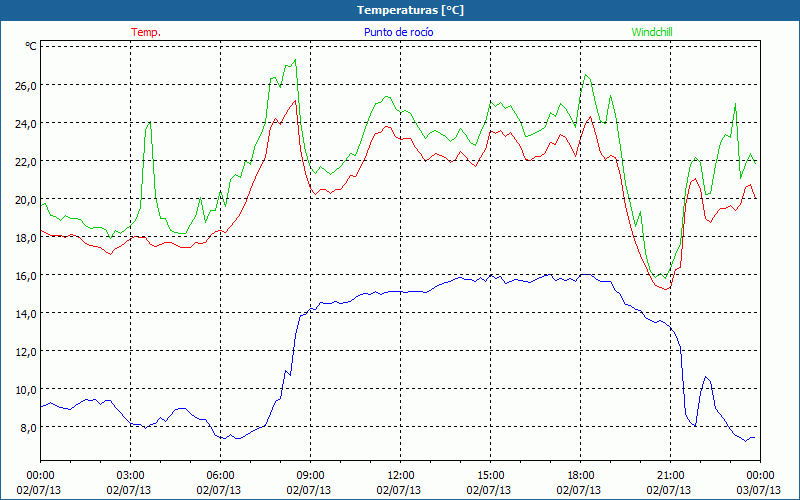Click the 03/07/13 date label
The height and width of the screenshot is (500, 800).
(759, 490)
